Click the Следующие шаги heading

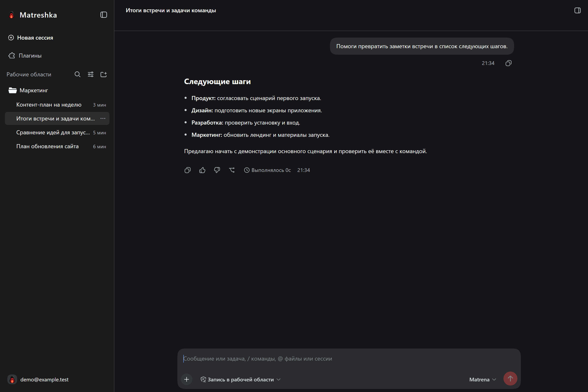(x=217, y=81)
